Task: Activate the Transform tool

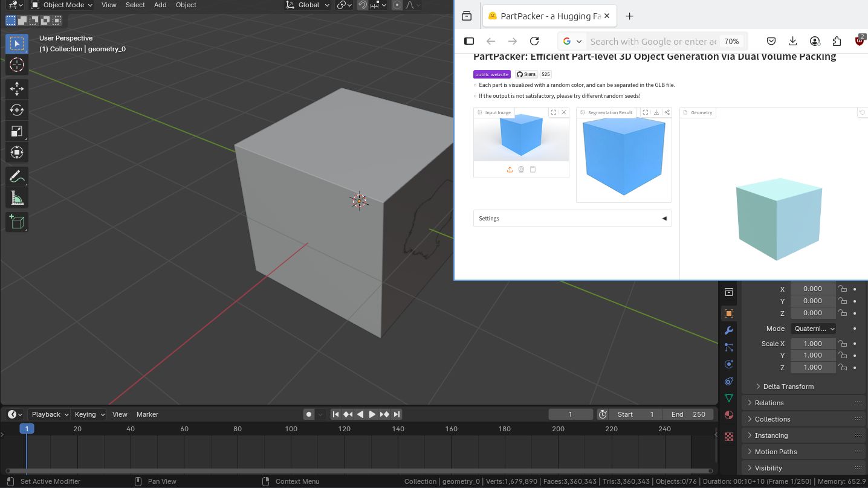Action: 17,152
